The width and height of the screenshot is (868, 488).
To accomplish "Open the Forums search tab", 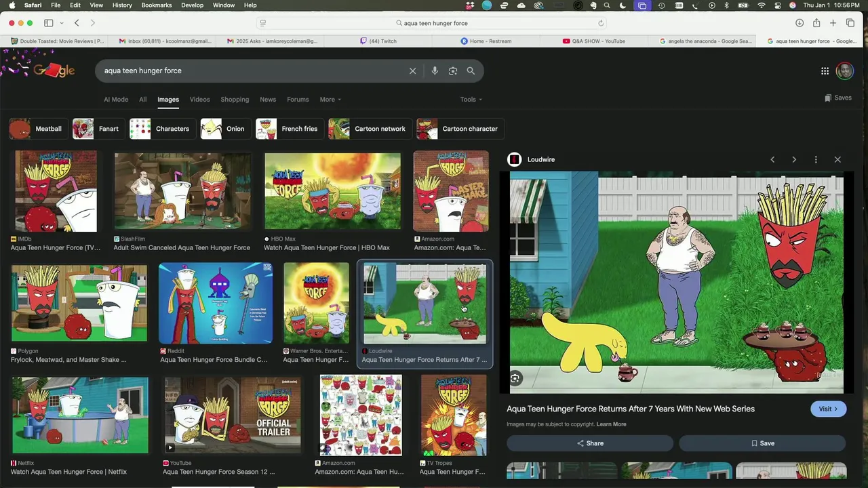I will pyautogui.click(x=298, y=100).
